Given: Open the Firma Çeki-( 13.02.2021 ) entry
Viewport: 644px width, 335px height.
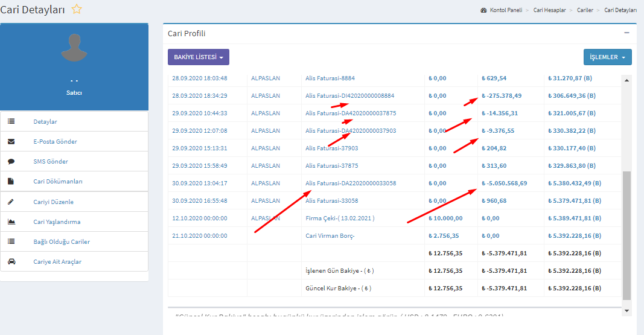Looking at the screenshot, I should coord(340,219).
